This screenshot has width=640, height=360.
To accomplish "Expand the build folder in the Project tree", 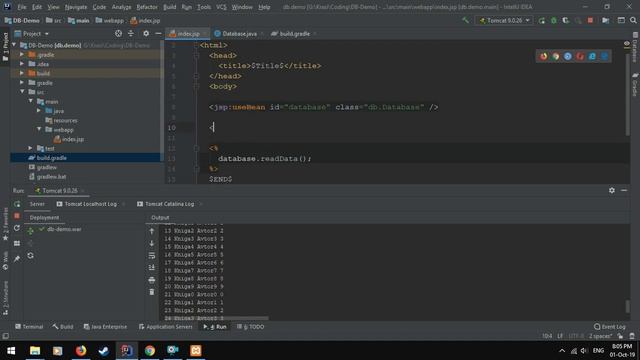I will tap(22, 73).
